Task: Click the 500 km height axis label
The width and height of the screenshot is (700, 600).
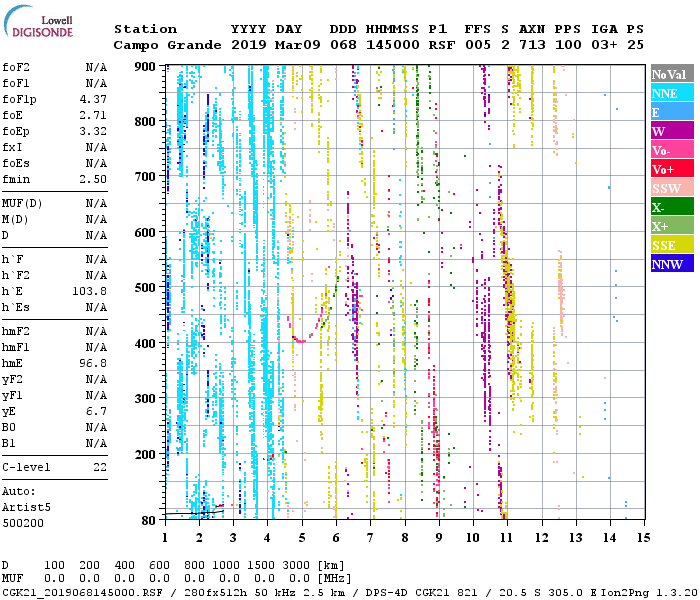Action: 145,288
